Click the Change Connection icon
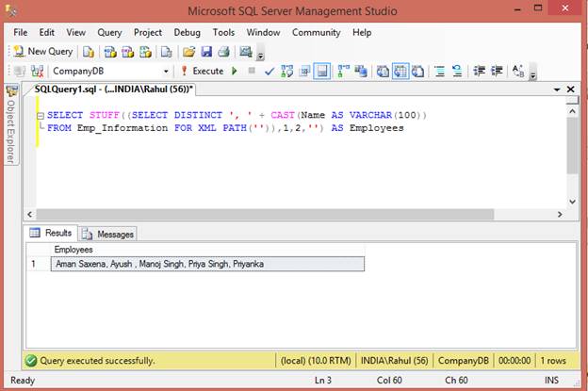 37,71
